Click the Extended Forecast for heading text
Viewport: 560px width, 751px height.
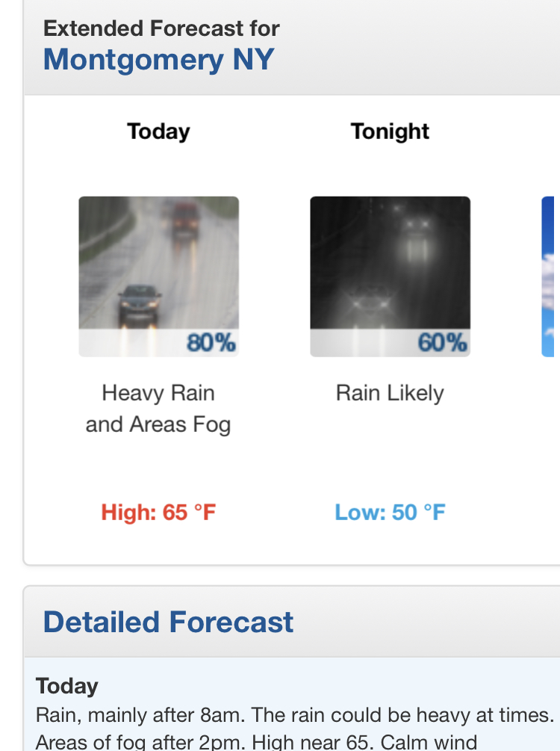tap(161, 28)
